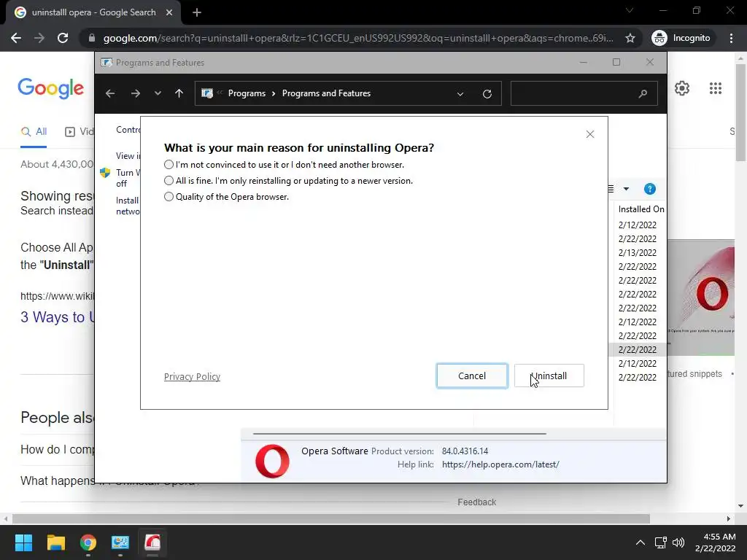Select the "uninstalll opera - Google Search" tab
Image resolution: width=747 pixels, height=560 pixels.
pos(93,12)
